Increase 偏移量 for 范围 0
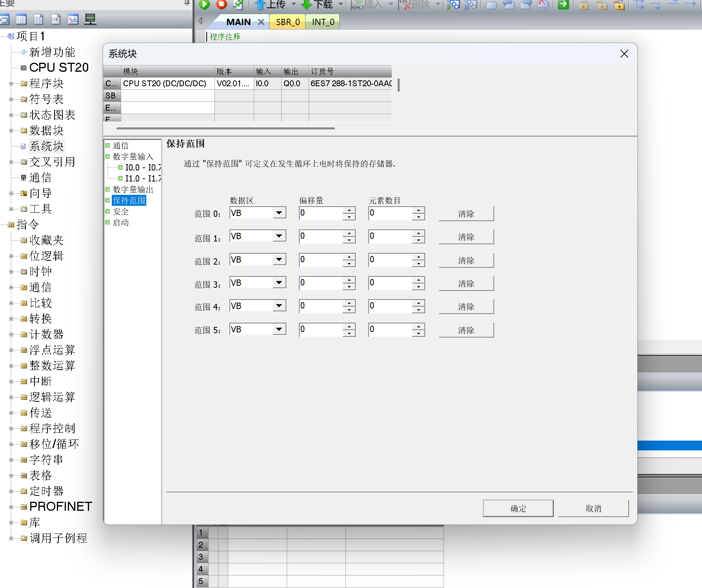This screenshot has width=702, height=588. point(349,210)
